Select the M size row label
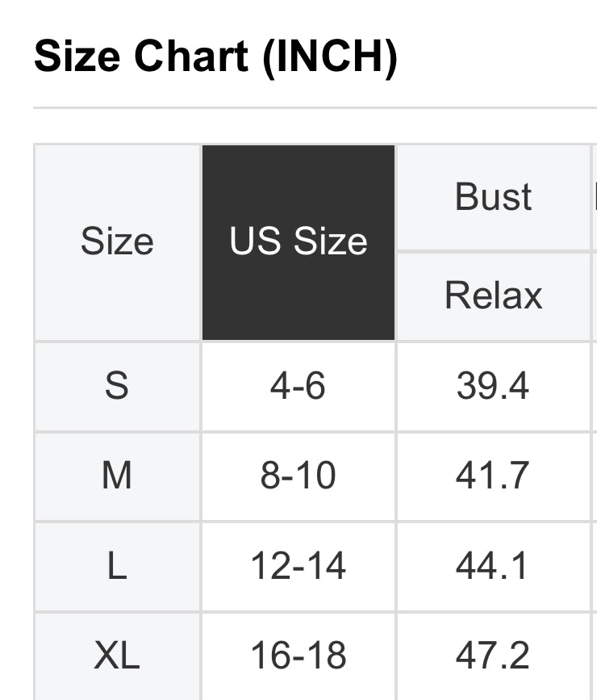Image resolution: width=597 pixels, height=700 pixels. point(117,476)
